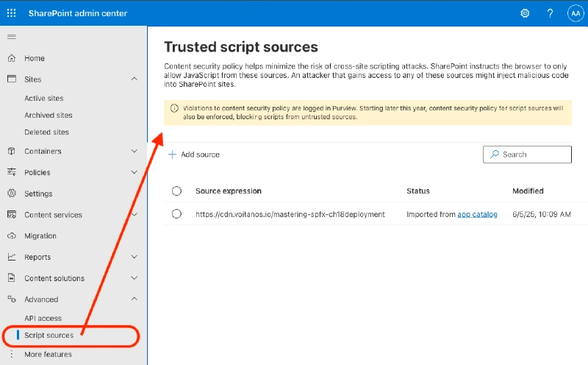588x365 pixels.
Task: Sort by Modified column header
Action: coord(528,191)
